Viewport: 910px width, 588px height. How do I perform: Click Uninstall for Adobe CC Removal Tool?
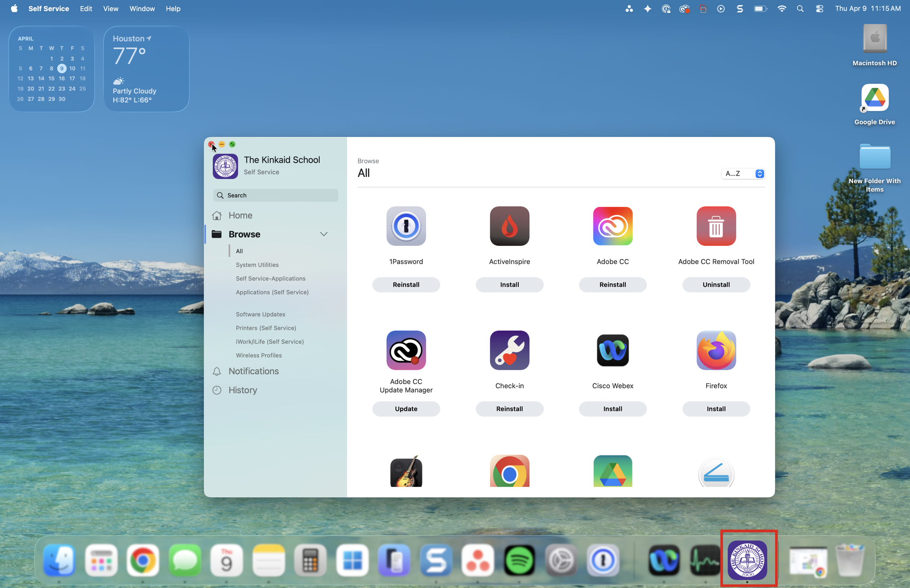(716, 284)
